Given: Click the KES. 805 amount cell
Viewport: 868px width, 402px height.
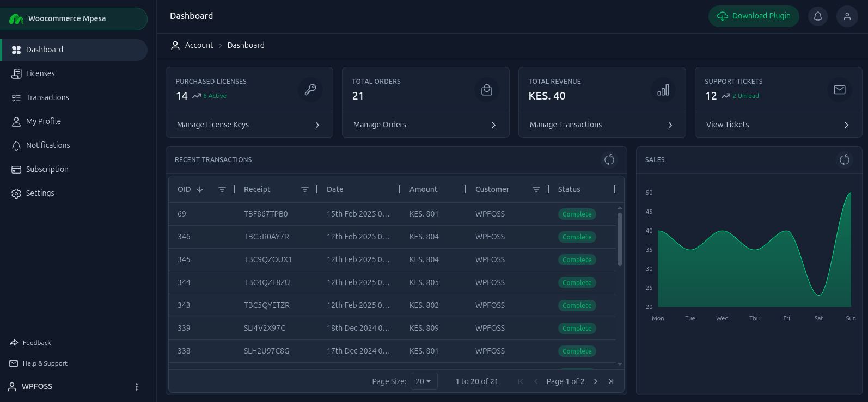Looking at the screenshot, I should [424, 283].
